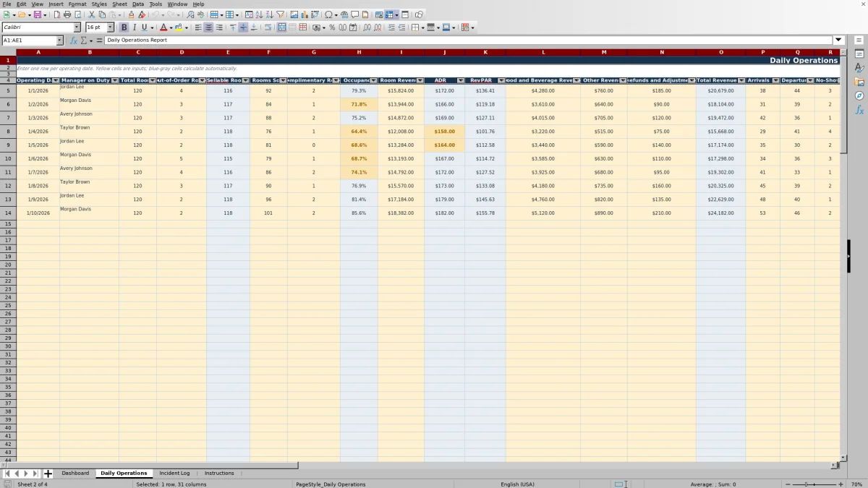Open Find and Replace magnifier icon

pos(190,14)
